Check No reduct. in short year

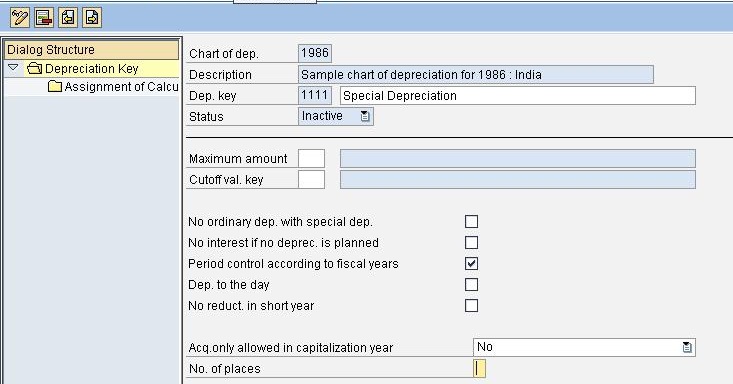pyautogui.click(x=471, y=305)
